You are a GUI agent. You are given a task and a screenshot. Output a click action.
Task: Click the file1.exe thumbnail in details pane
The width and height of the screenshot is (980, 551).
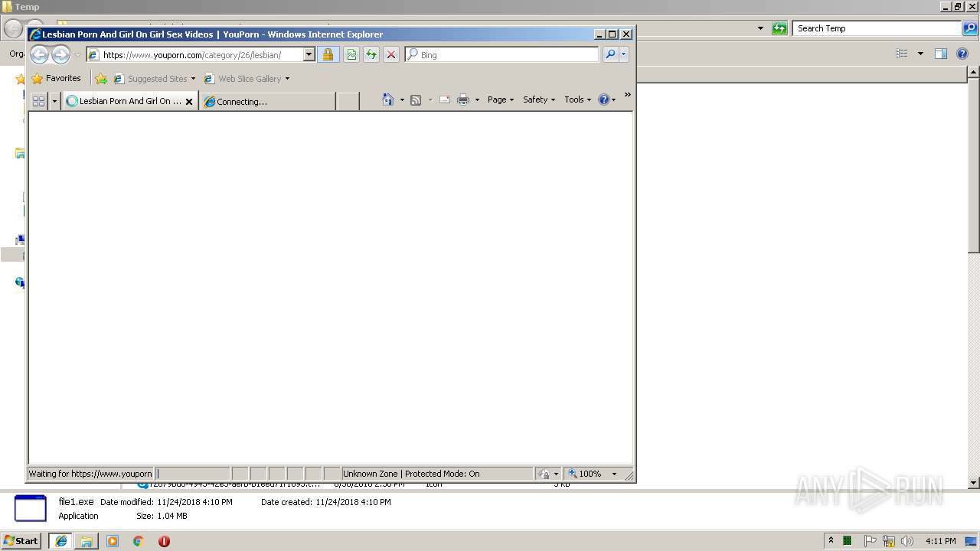click(31, 509)
